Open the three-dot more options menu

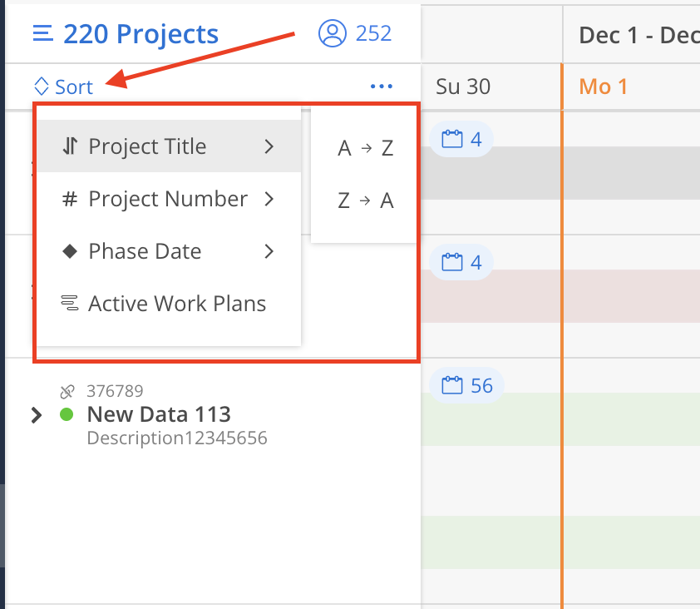click(382, 86)
